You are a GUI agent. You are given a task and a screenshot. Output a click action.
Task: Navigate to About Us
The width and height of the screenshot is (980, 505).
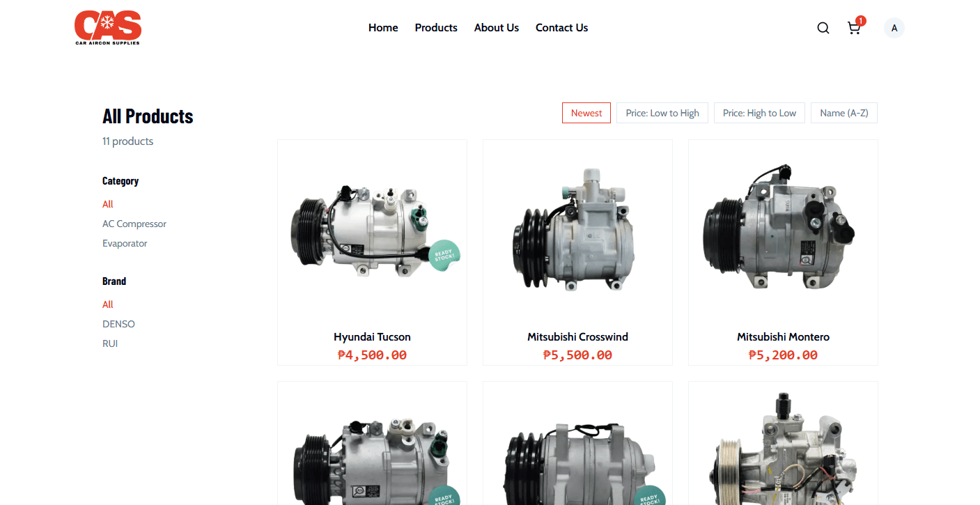[497, 28]
